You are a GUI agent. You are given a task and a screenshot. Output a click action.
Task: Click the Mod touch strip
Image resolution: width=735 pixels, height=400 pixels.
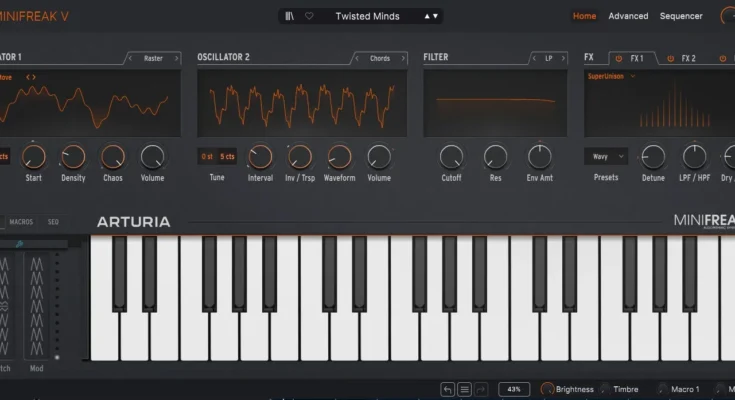pyautogui.click(x=37, y=307)
